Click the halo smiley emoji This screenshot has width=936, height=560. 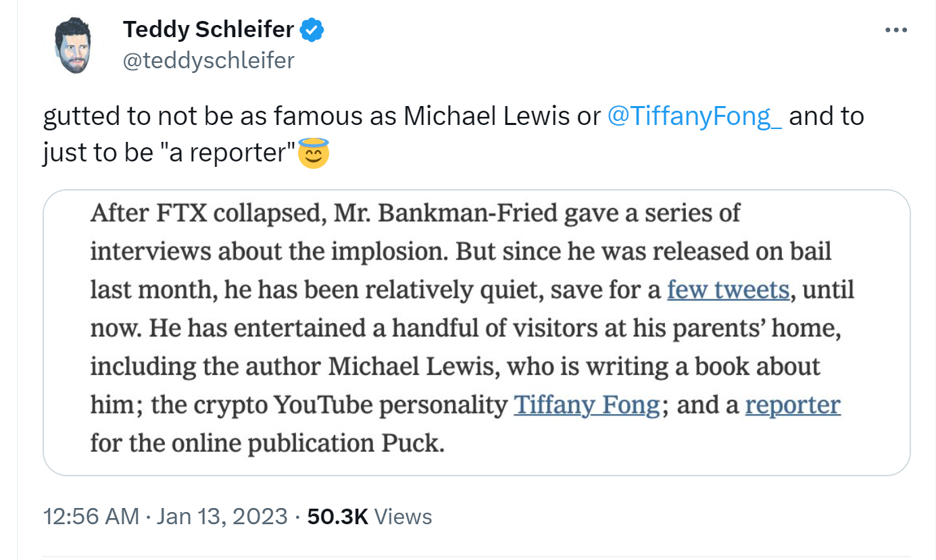pos(314,155)
